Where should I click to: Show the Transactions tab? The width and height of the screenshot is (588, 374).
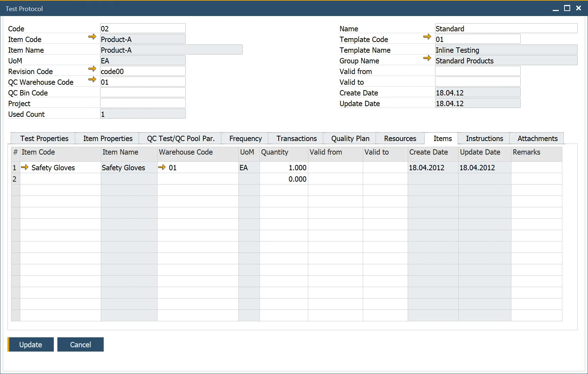[x=296, y=139]
